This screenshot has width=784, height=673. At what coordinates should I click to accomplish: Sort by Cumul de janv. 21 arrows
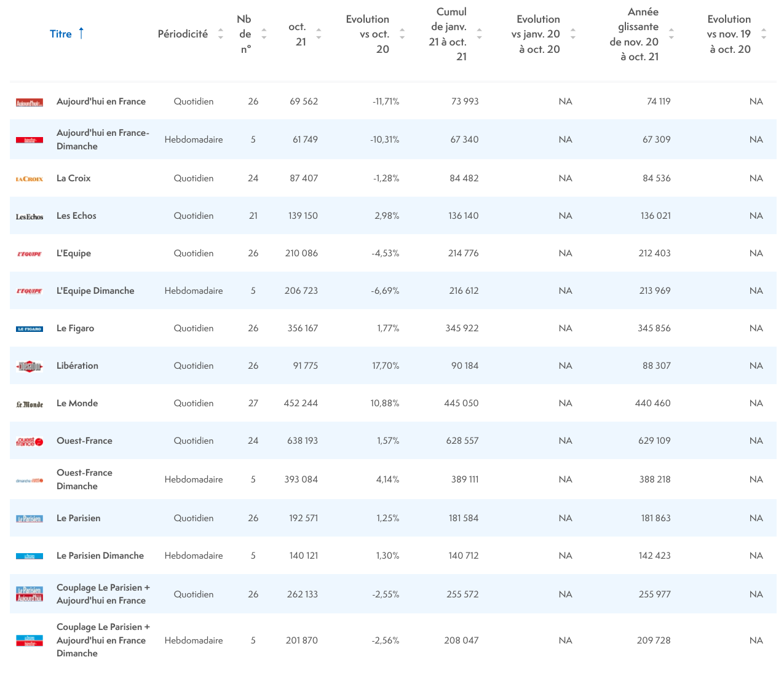[479, 34]
